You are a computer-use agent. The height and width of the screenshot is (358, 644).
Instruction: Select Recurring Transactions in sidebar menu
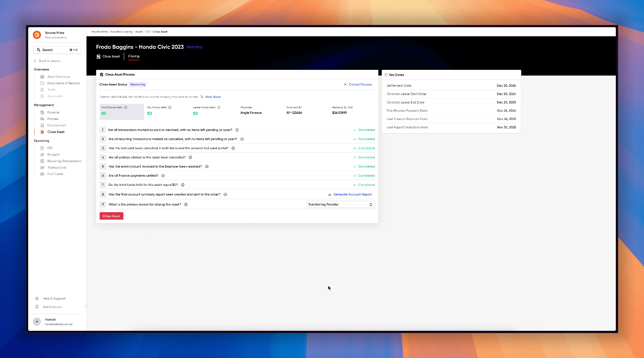64,161
